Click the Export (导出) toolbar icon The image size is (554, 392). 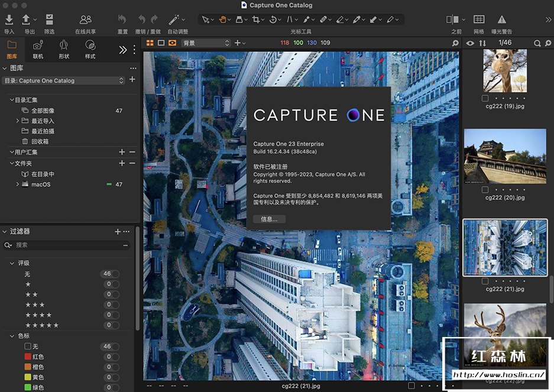[x=27, y=20]
